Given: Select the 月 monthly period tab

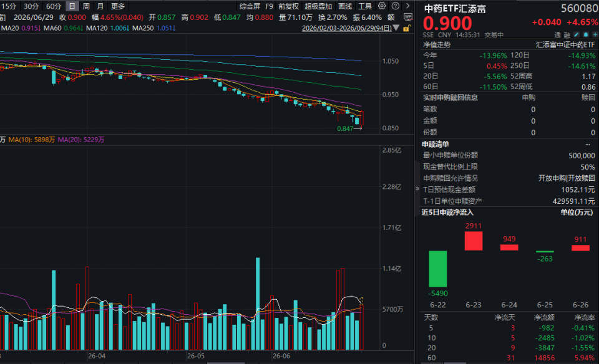Looking at the screenshot, I should tap(100, 6).
